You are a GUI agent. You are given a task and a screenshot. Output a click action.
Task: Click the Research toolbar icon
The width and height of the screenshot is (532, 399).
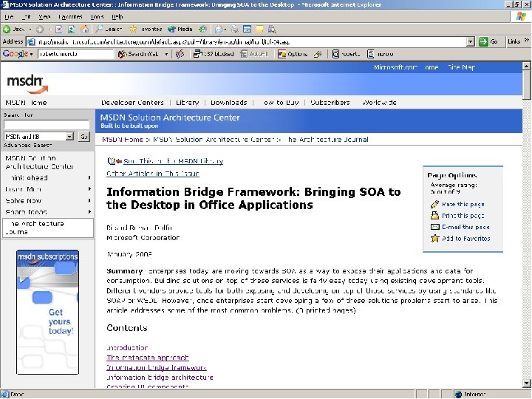pos(272,29)
